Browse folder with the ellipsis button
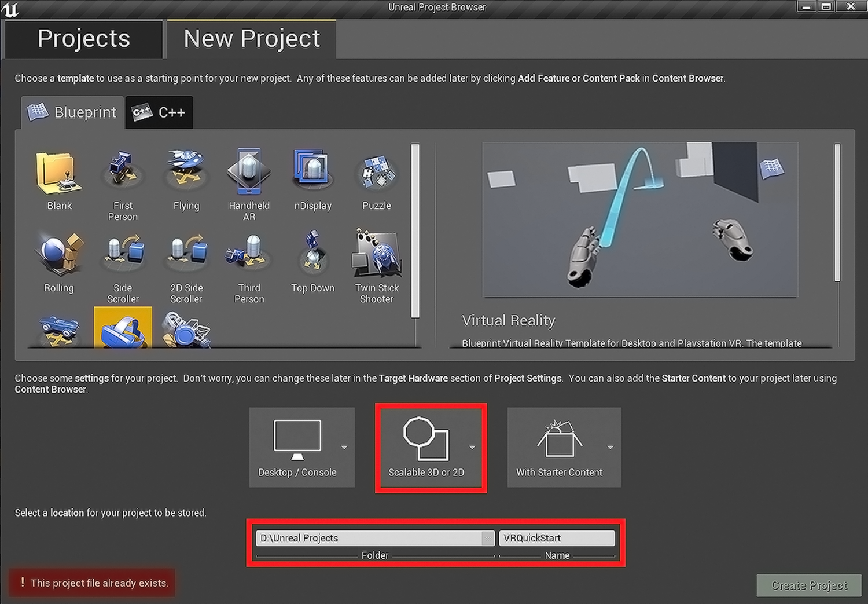Image resolution: width=868 pixels, height=604 pixels. (x=488, y=538)
